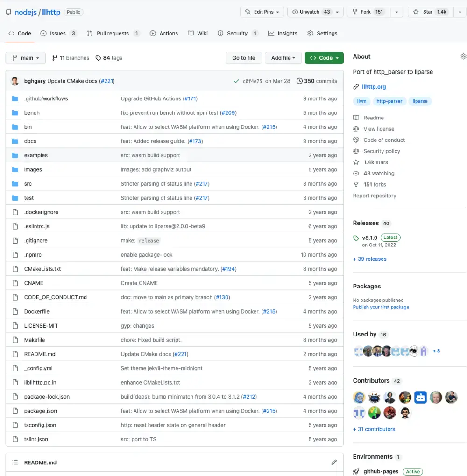Viewport: 467px width, 476px height.
Task: Click the github-pages rocket icon
Action: [356, 471]
